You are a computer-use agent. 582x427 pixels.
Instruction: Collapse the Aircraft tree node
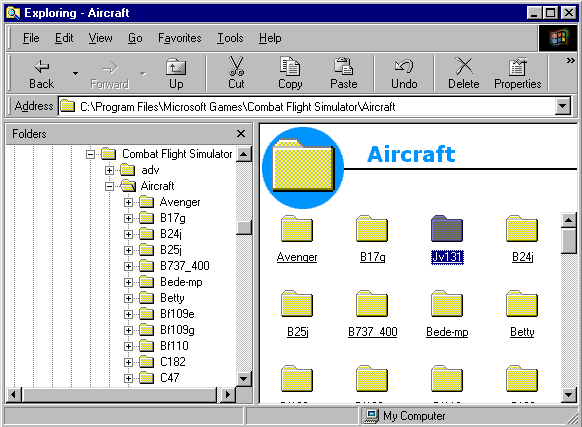coord(109,186)
